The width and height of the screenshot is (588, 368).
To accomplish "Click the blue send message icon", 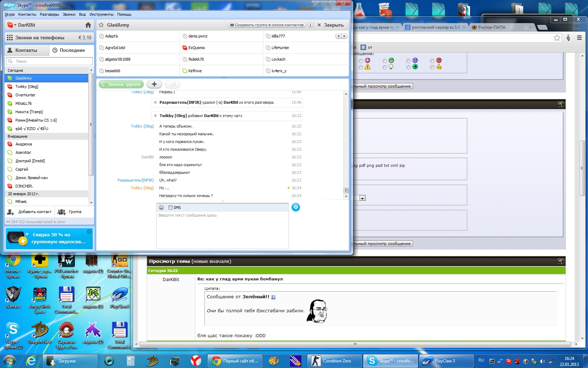I will 296,207.
